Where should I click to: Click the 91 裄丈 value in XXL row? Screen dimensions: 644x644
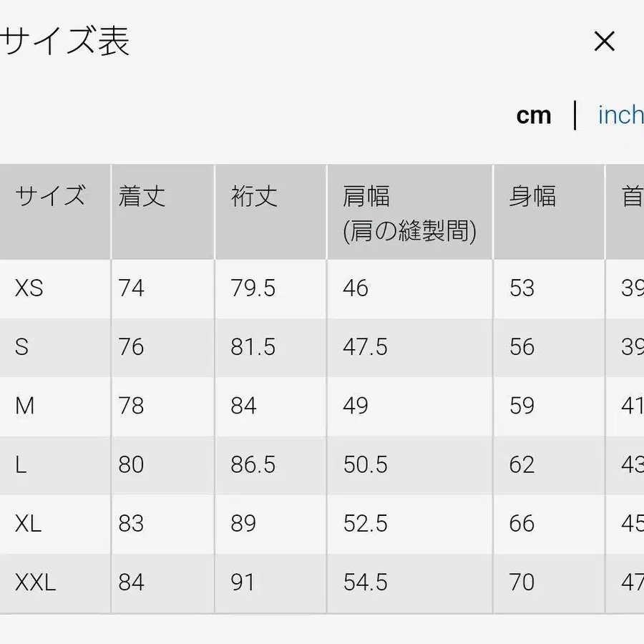pyautogui.click(x=243, y=582)
